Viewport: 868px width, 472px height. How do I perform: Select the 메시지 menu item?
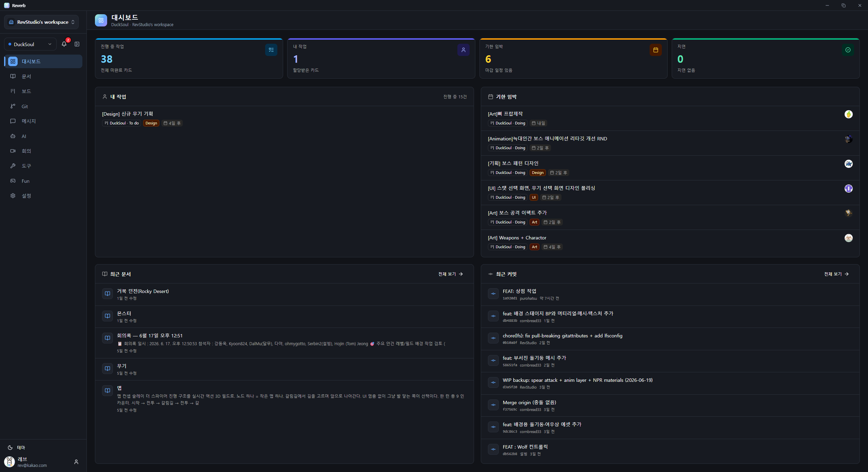(x=43, y=121)
